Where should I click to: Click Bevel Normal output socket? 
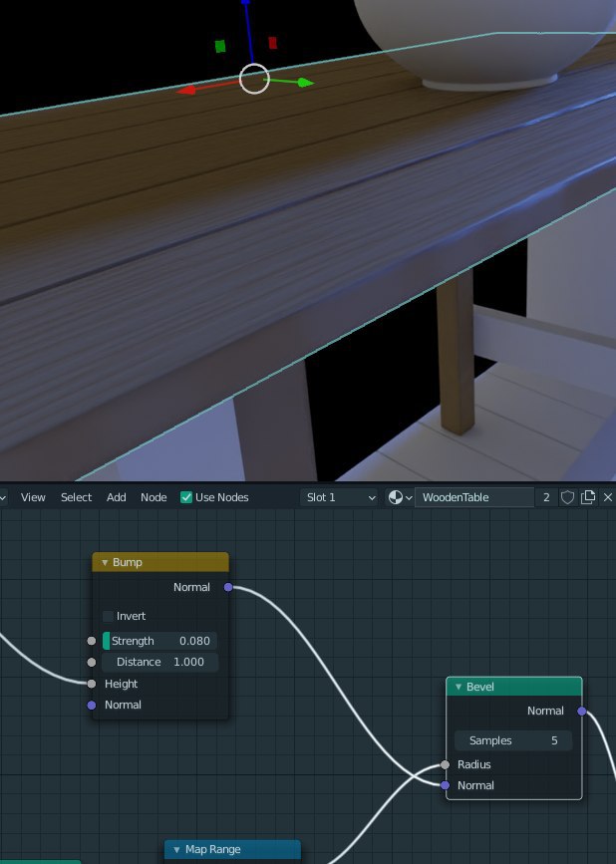(x=582, y=712)
